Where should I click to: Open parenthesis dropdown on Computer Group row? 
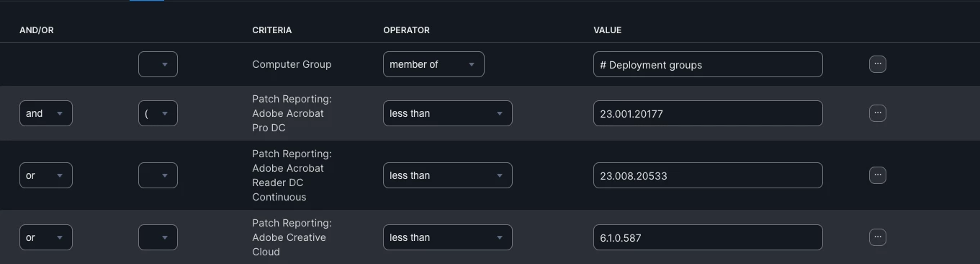[x=158, y=64]
